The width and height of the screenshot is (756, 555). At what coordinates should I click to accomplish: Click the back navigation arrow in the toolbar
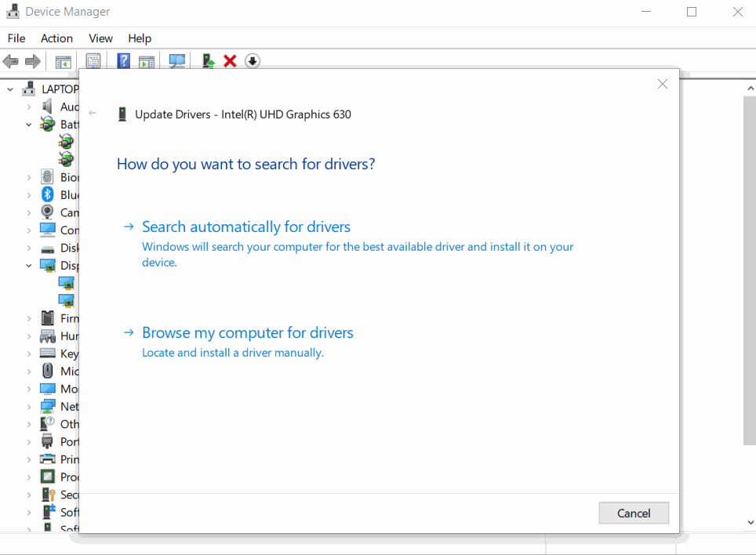coord(10,60)
